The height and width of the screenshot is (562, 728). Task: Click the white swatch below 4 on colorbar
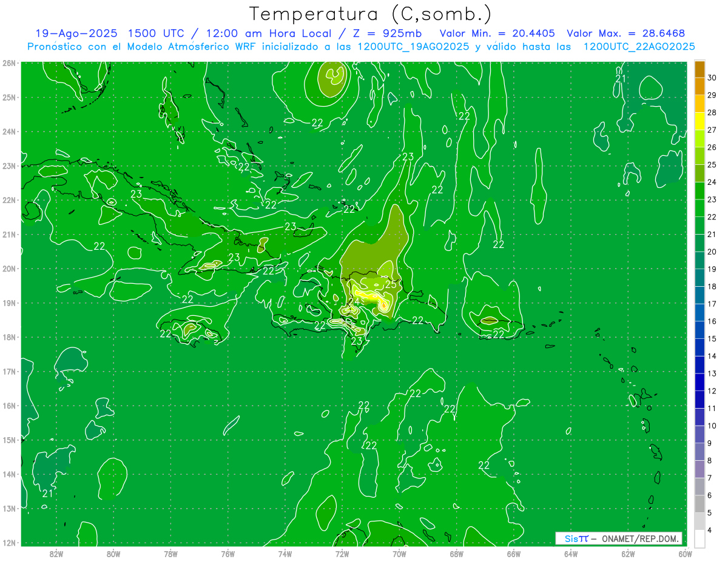click(x=699, y=538)
